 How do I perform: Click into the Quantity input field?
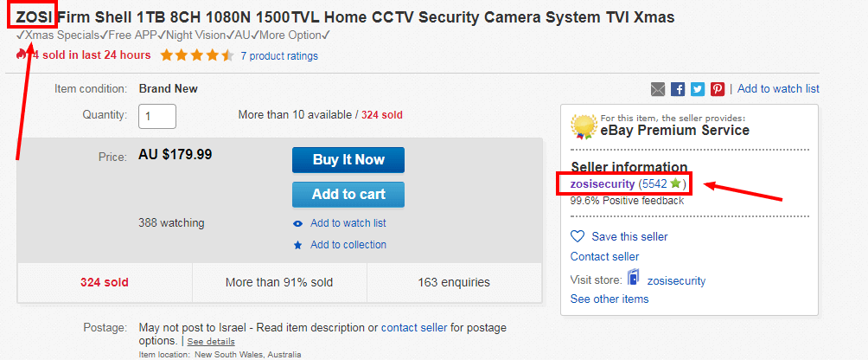click(x=157, y=116)
